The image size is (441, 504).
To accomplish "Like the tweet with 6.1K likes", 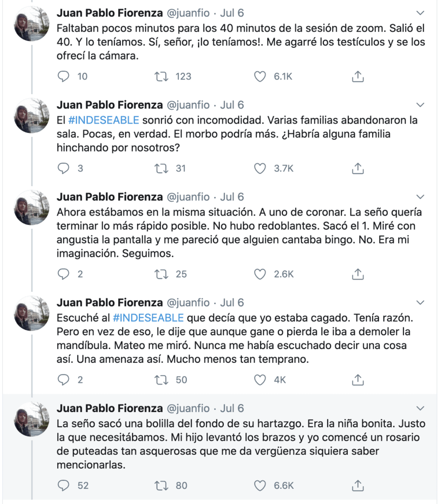I will (x=260, y=76).
